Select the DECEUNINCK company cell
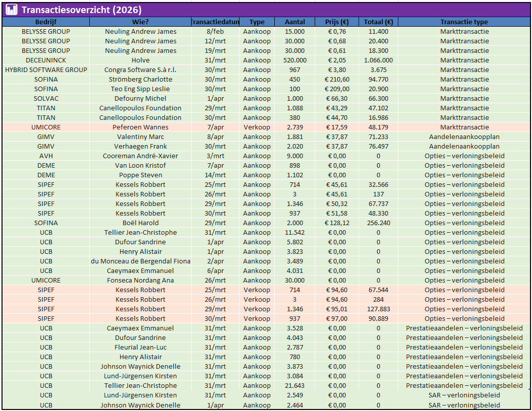Screen dimensions: 532x411 [x=46, y=60]
